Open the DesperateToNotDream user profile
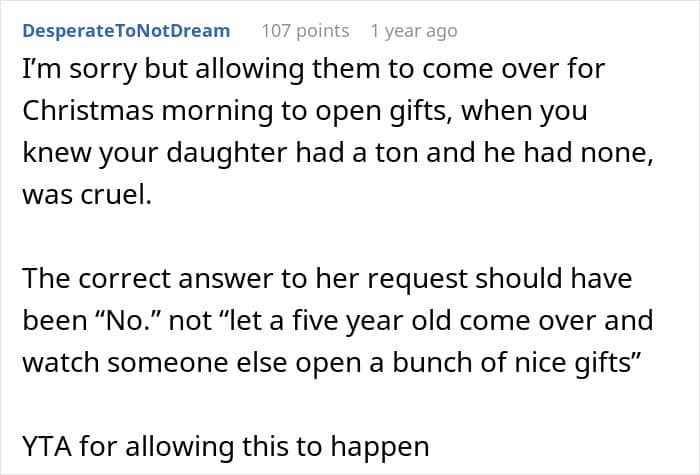The image size is (700, 475). coord(126,30)
